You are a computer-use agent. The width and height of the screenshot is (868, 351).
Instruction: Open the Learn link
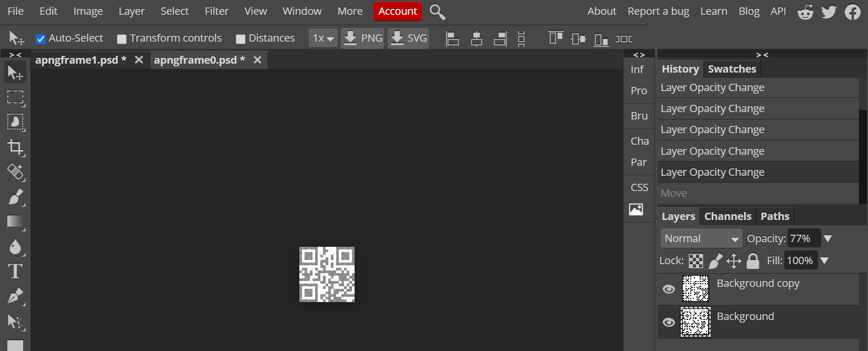click(713, 11)
